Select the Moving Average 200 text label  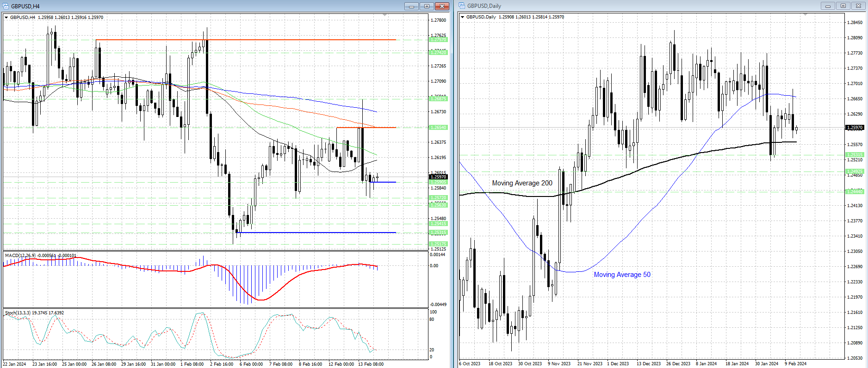coord(522,183)
